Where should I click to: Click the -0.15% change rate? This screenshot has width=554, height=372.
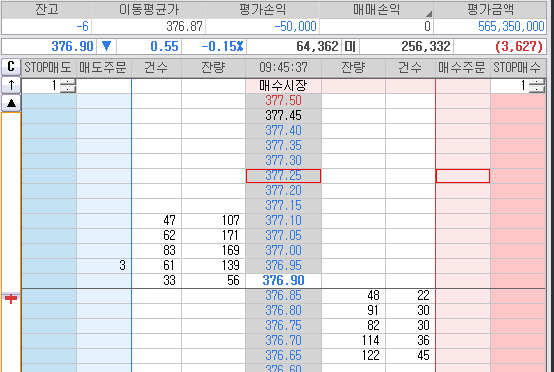tap(222, 46)
